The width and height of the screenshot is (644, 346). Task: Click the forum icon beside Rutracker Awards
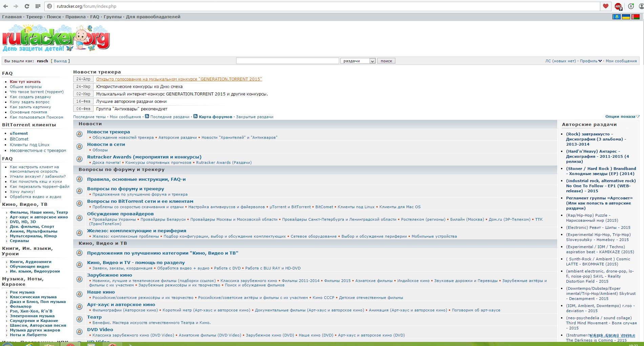tap(80, 159)
